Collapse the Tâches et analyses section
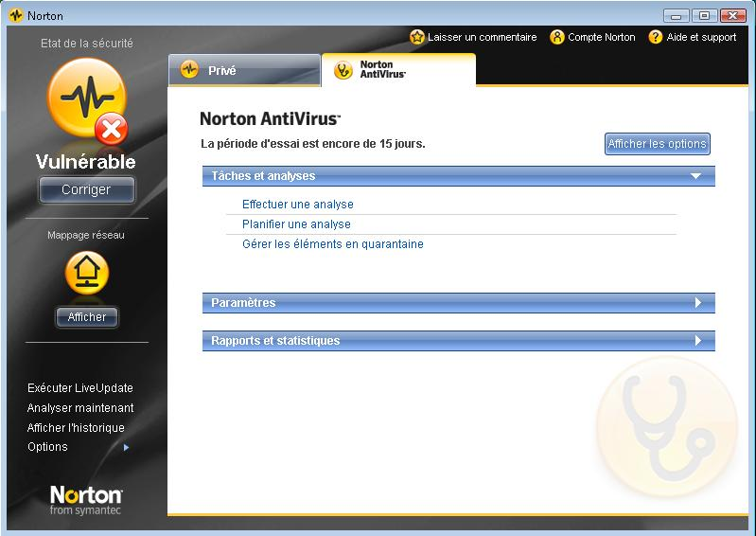This screenshot has width=756, height=536. 695,176
